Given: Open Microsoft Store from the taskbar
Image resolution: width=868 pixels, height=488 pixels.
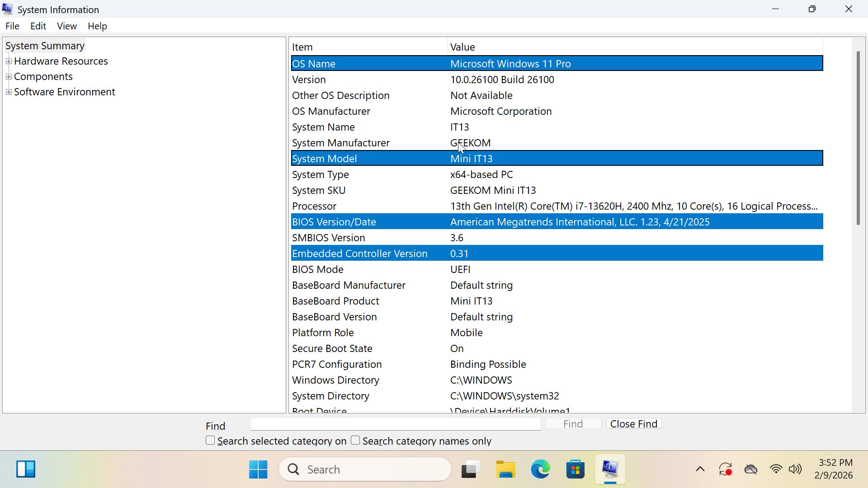Looking at the screenshot, I should coord(575,469).
